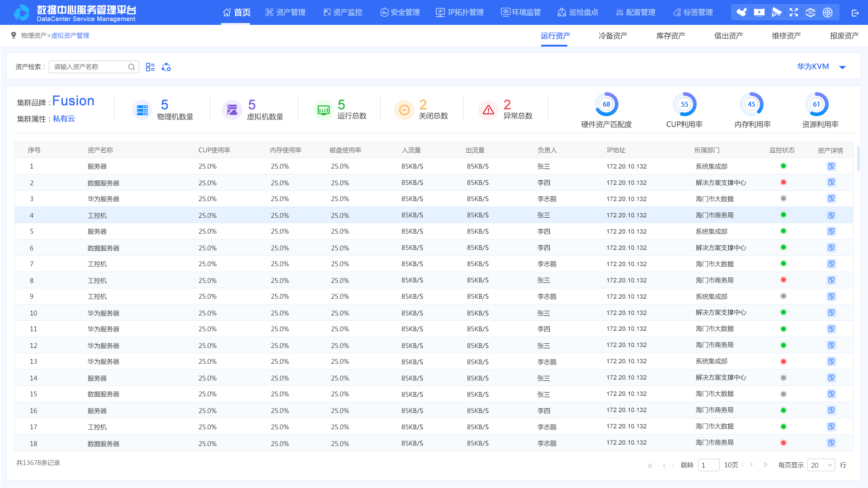The image size is (868, 488).
Task: Open asset details for row 4
Action: [x=831, y=215]
